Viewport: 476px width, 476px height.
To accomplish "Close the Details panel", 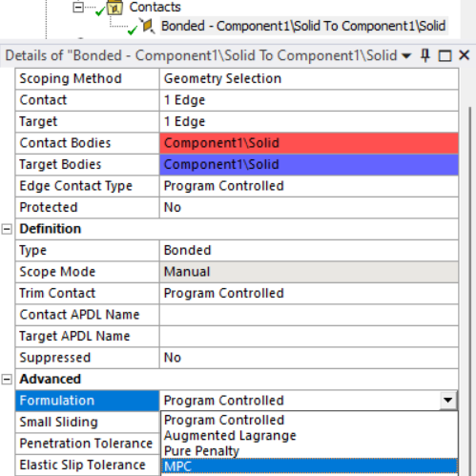I will pos(465,55).
